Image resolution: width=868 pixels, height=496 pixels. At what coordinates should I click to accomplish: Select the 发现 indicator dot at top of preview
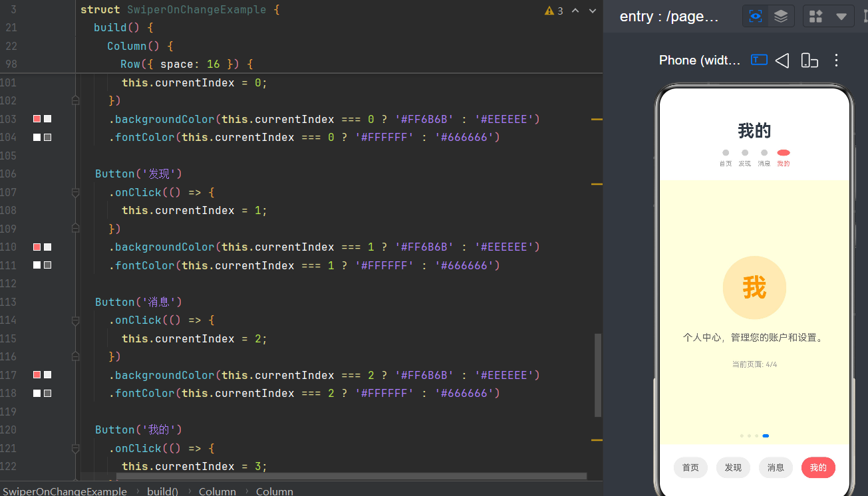tap(745, 153)
